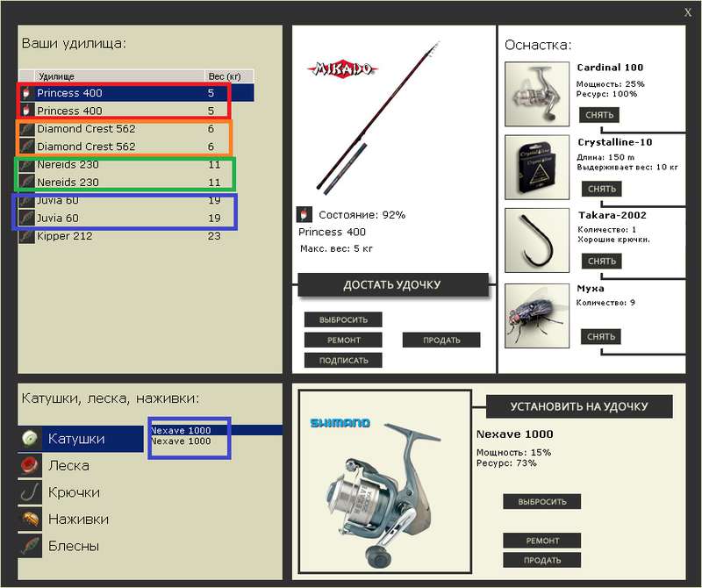
Task: Select the unhighlighted Princess 400 rod row
Action: pyautogui.click(x=137, y=111)
